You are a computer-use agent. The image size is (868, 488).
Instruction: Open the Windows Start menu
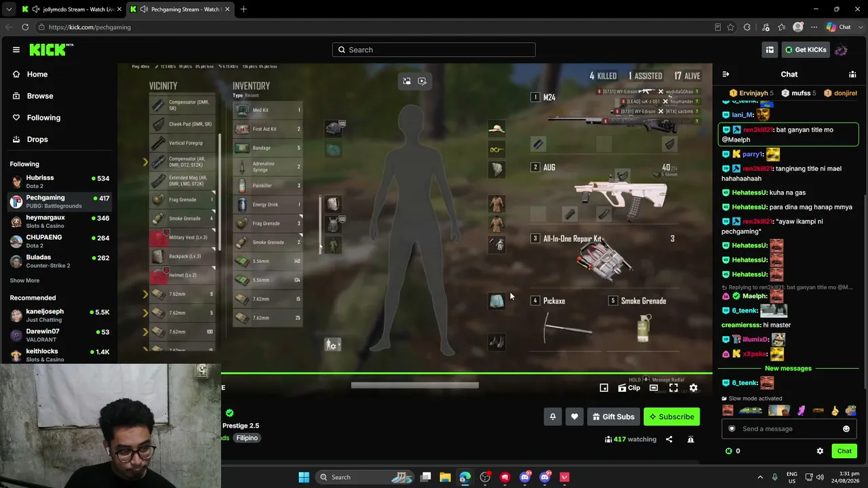[304, 477]
